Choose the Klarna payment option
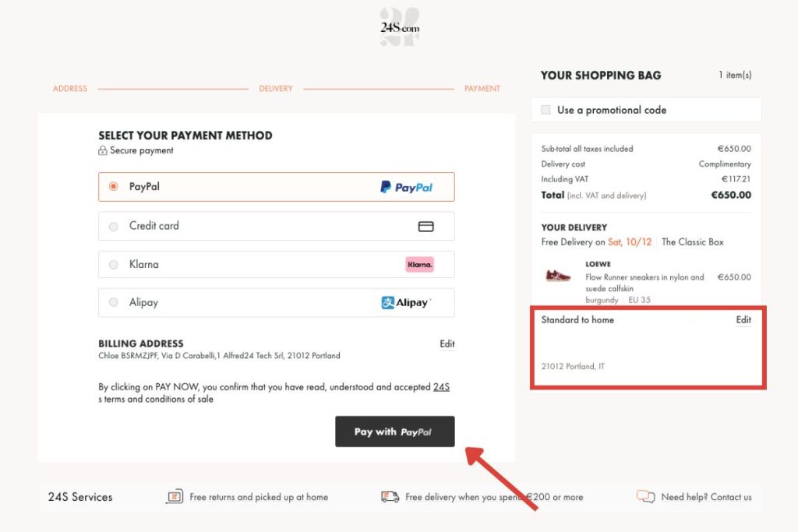 click(x=114, y=265)
